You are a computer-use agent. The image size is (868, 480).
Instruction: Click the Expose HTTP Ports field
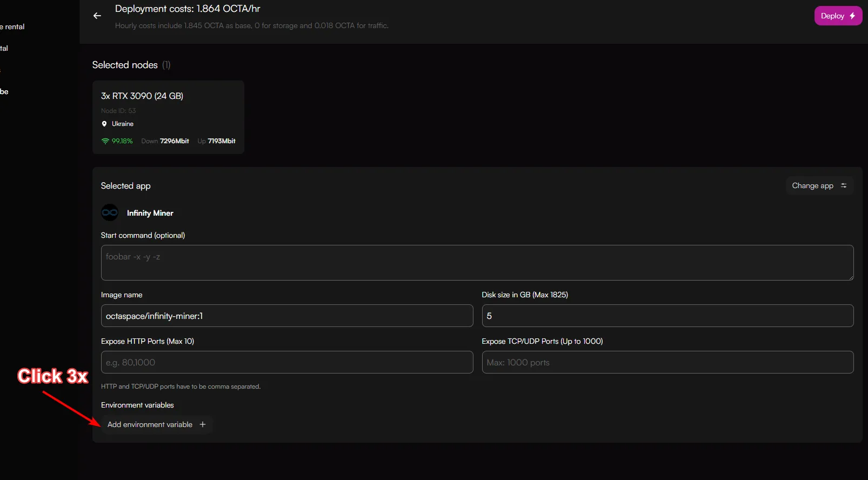287,362
